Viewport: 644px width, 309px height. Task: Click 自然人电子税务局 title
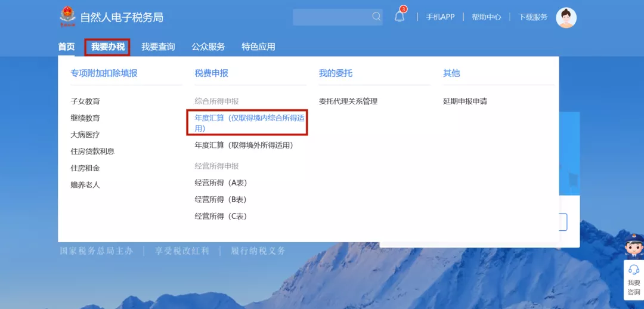point(122,17)
